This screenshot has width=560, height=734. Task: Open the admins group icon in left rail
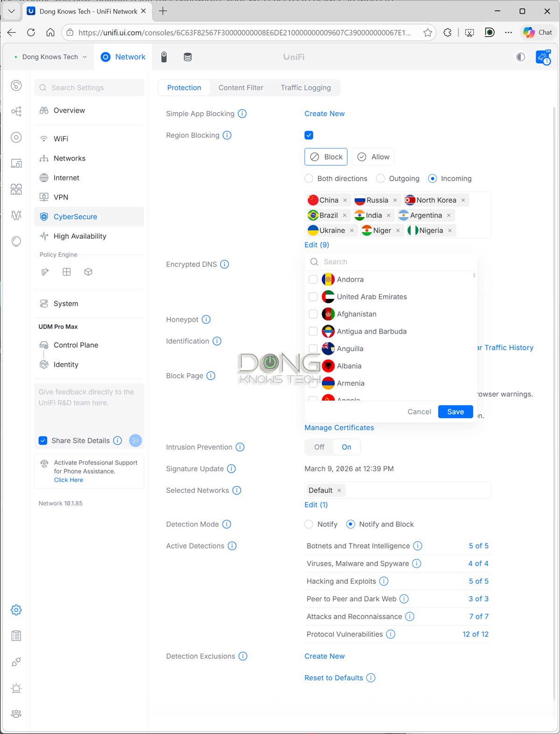point(16,713)
